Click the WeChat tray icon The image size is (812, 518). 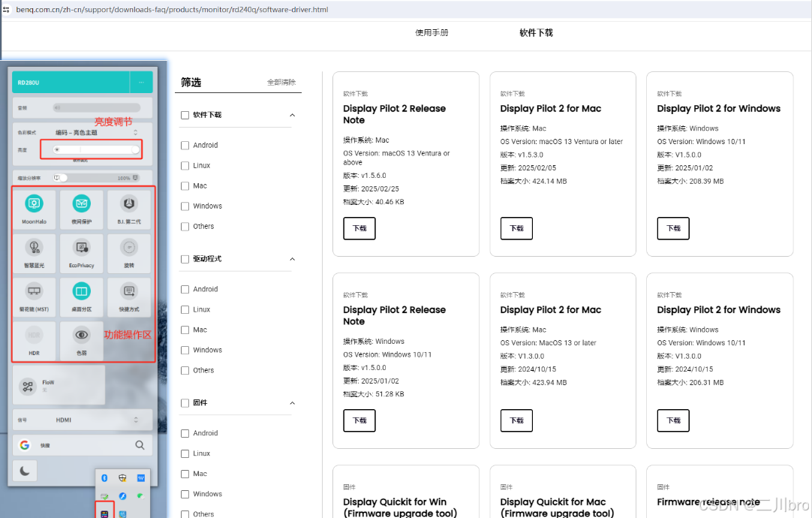[140, 496]
